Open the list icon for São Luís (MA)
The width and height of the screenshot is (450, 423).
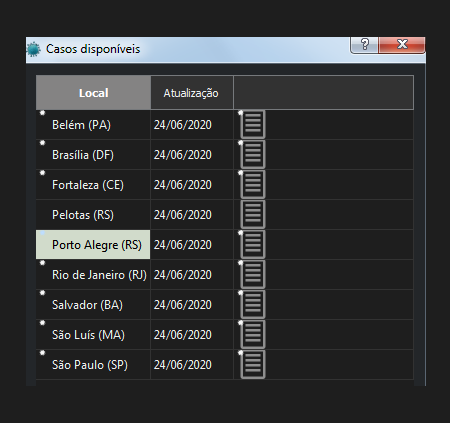click(x=253, y=334)
